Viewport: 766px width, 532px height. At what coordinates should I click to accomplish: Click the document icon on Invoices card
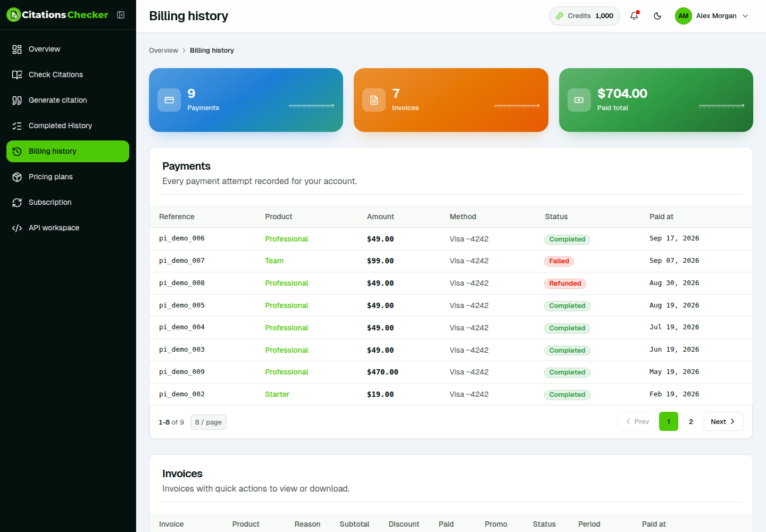[x=374, y=100]
